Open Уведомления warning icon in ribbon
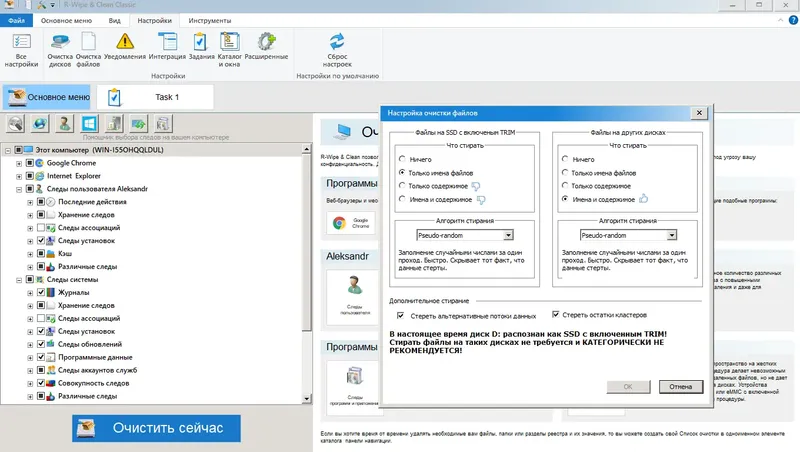 pos(125,47)
